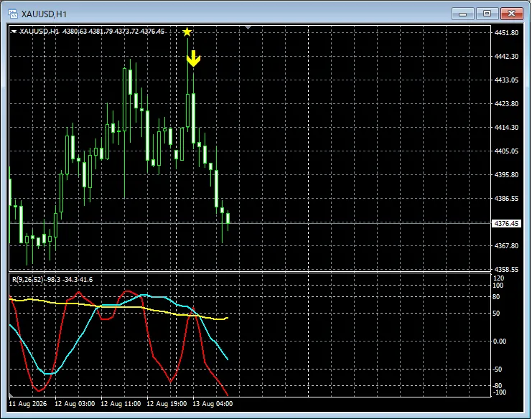532x419 pixels.
Task: Click the 4442.30 price scale label
Action: tap(506, 56)
